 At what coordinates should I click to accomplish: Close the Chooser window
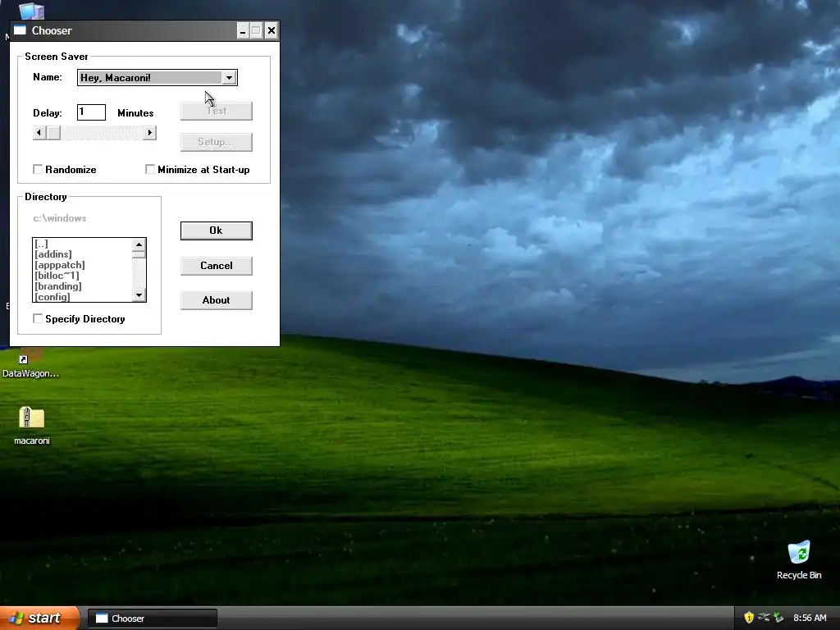tap(272, 31)
